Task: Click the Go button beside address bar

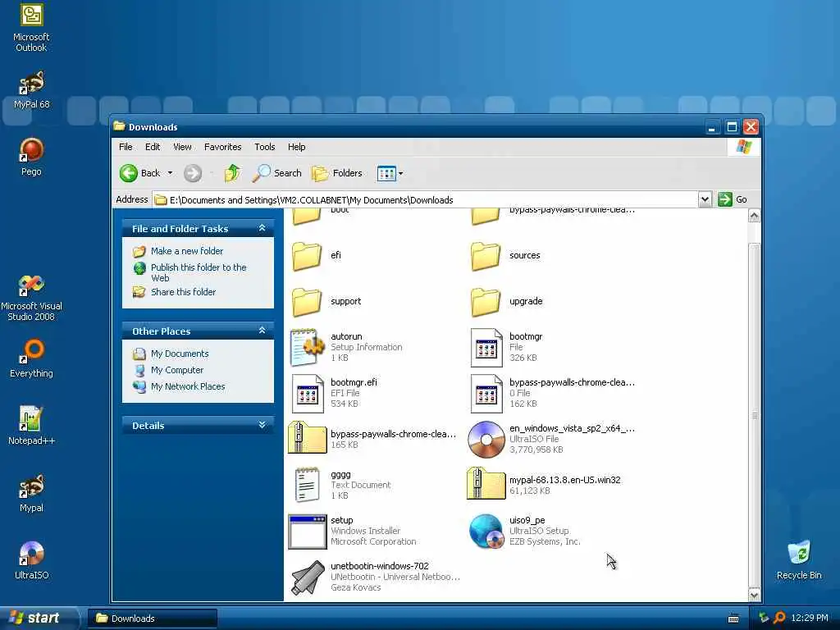Action: (733, 200)
